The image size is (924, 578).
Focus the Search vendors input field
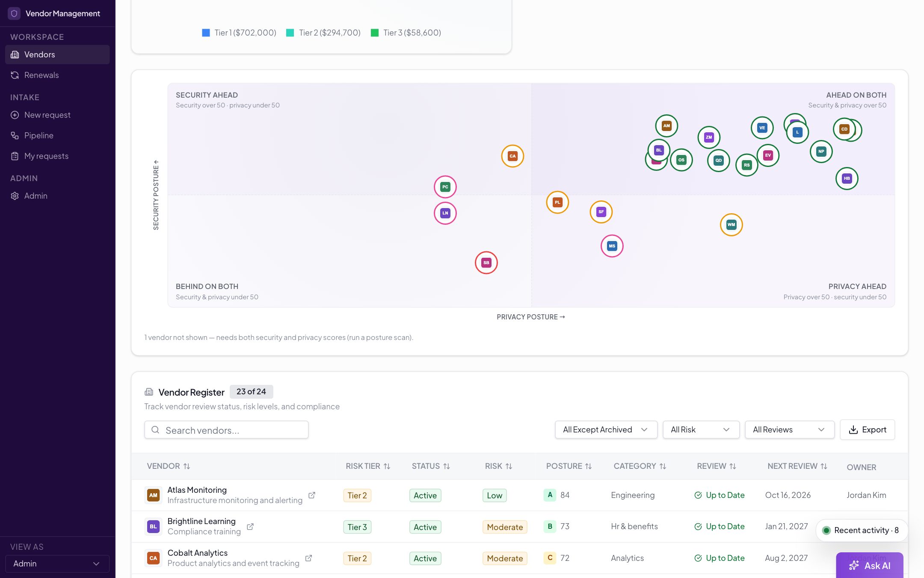pos(226,430)
